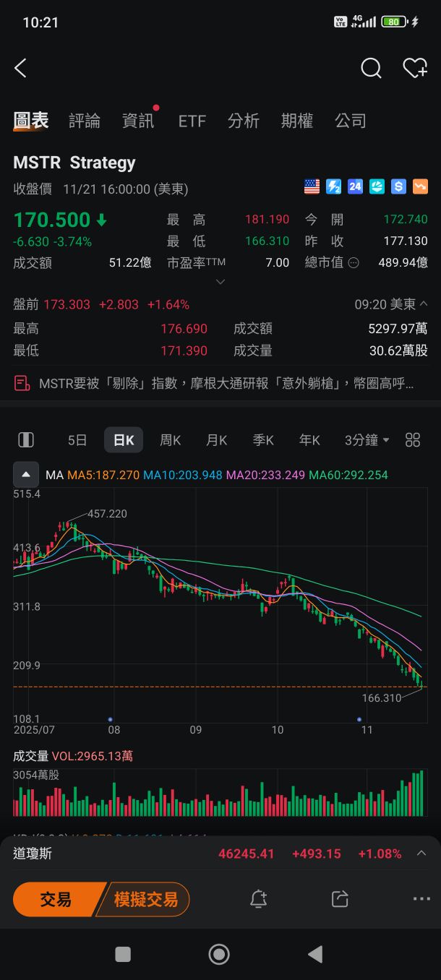This screenshot has width=441, height=980.
Task: Tap the event dot left of the 11 axis label
Action: 359,719
